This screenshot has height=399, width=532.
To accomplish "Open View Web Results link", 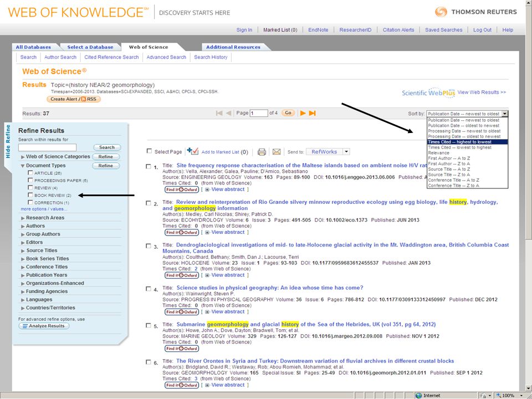I will coord(482,92).
